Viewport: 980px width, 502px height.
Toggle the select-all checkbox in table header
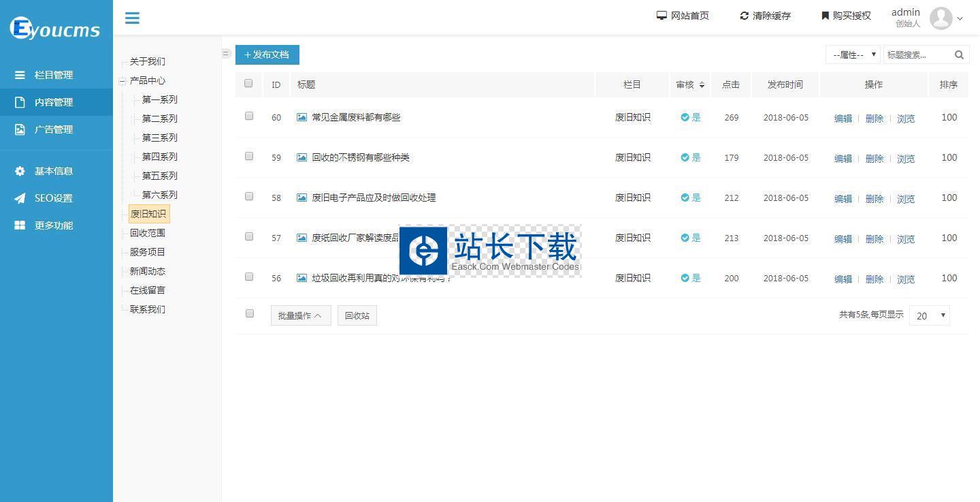(x=248, y=84)
